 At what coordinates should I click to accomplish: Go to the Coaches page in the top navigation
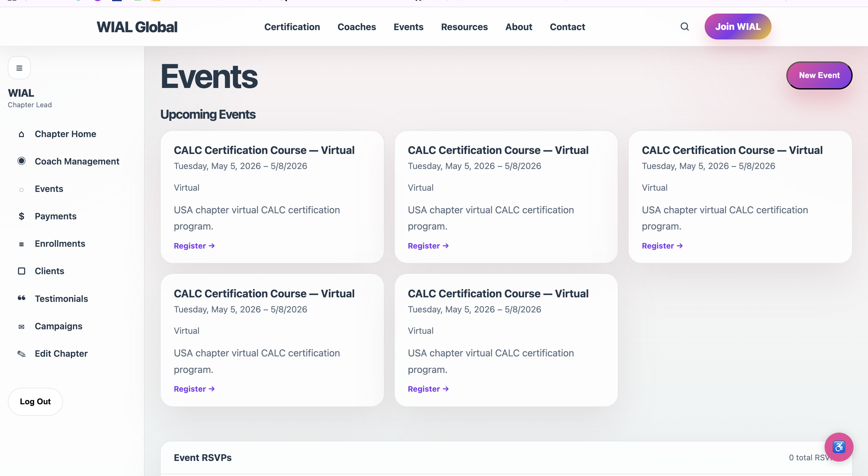(x=357, y=27)
